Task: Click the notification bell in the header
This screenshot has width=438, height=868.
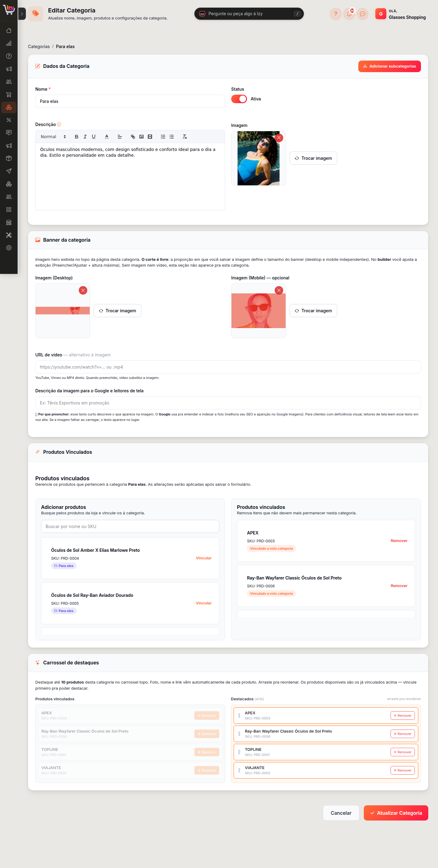Action: pyautogui.click(x=349, y=14)
